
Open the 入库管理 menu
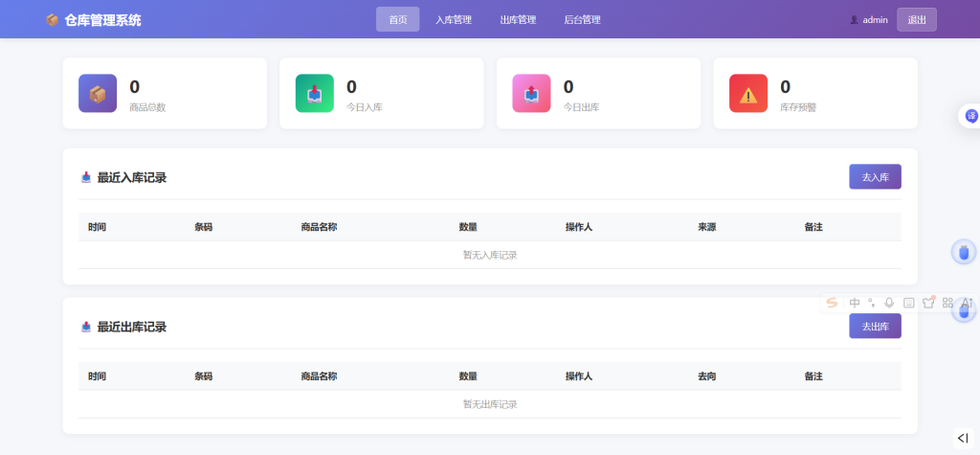coord(454,19)
